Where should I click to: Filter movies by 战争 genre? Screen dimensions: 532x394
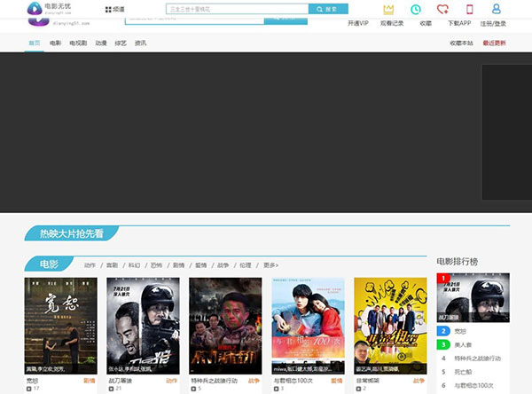click(x=223, y=265)
